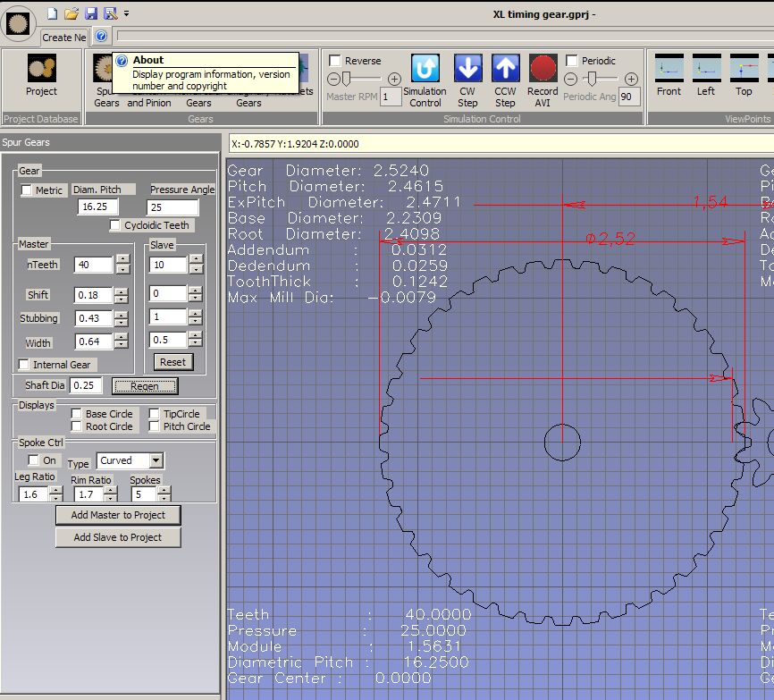The width and height of the screenshot is (774, 700).
Task: Toggle the Metric checkbox
Action: (x=27, y=190)
